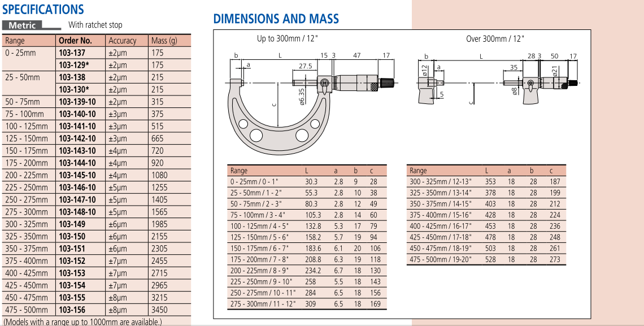Click the 'Up to 300mm / 12"' caption
The image size is (644, 326).
click(x=288, y=39)
